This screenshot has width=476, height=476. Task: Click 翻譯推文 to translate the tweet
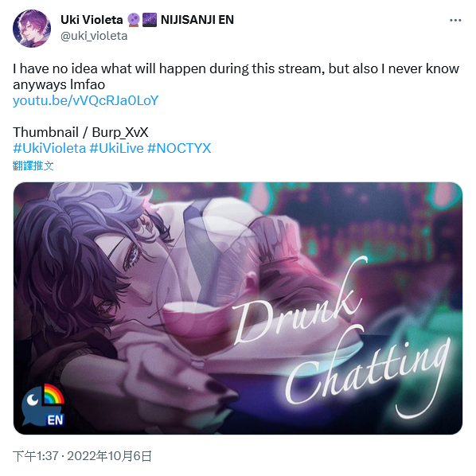click(x=33, y=166)
